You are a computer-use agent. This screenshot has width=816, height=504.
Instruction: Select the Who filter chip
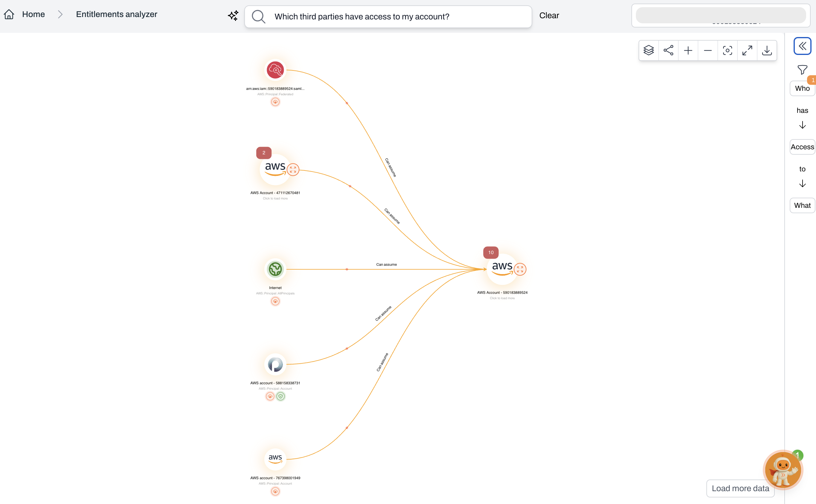(x=802, y=88)
